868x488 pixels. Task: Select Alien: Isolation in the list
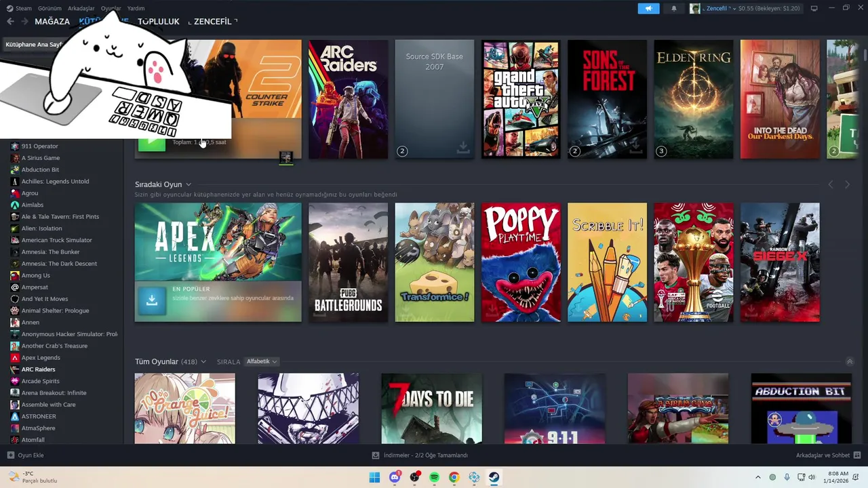pos(41,228)
